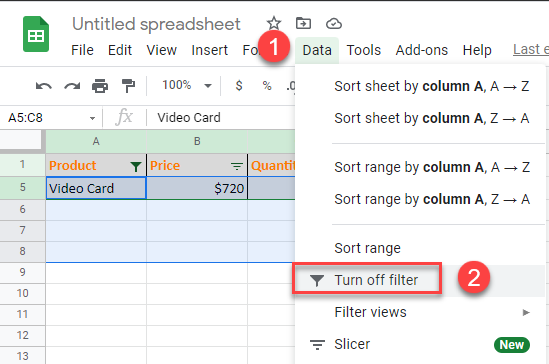Format as percent

click(x=267, y=85)
